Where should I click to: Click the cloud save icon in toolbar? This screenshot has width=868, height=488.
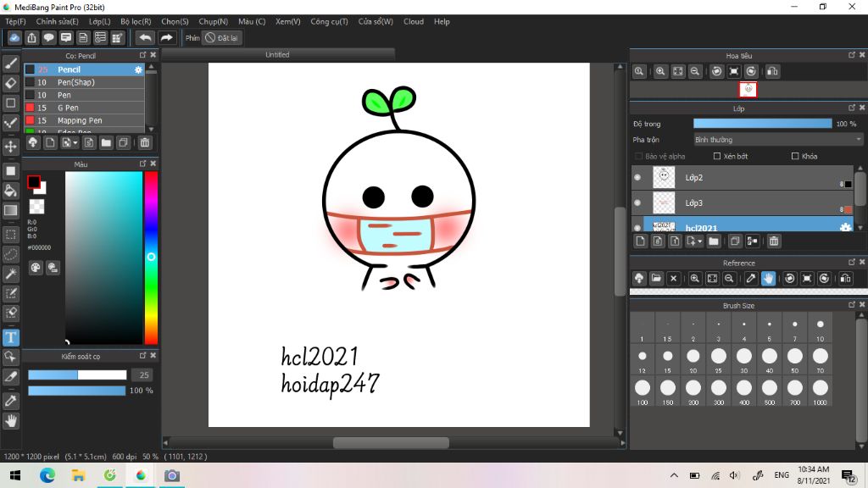click(x=14, y=37)
